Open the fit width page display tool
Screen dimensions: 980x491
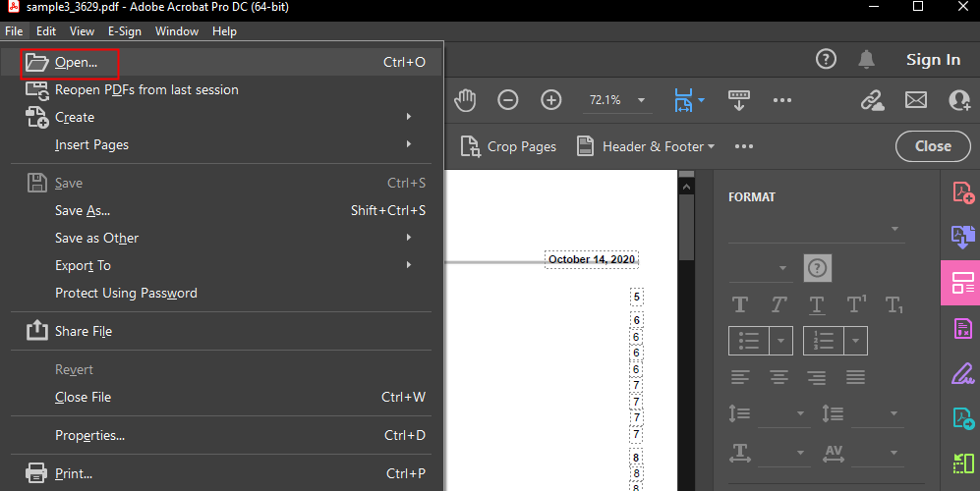[689, 100]
